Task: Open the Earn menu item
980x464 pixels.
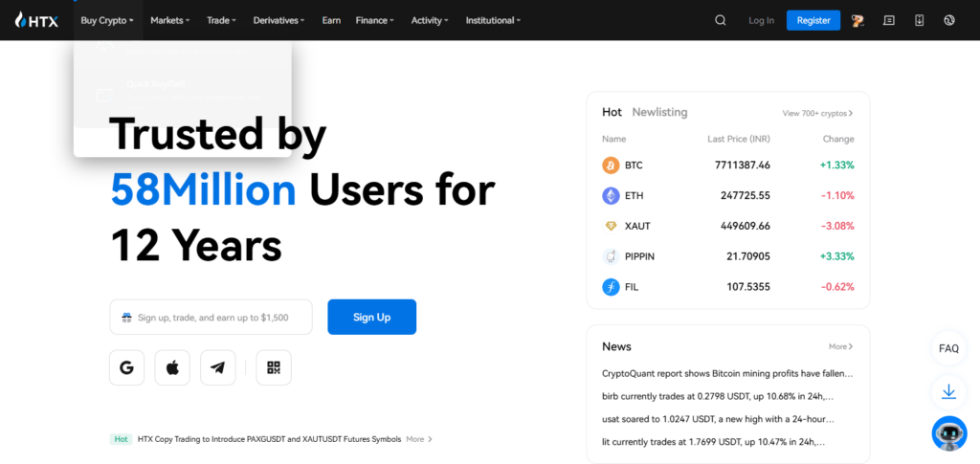Action: 331,20
